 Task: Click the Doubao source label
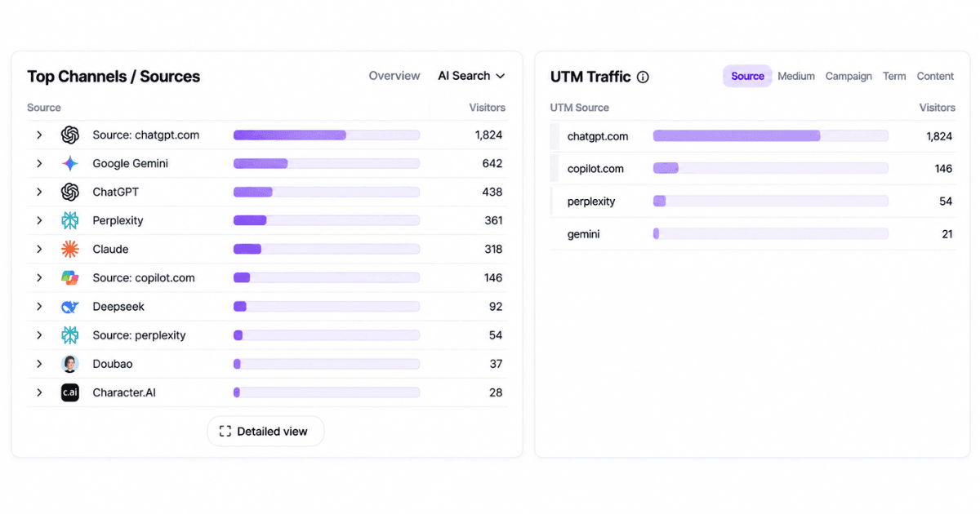tap(113, 364)
